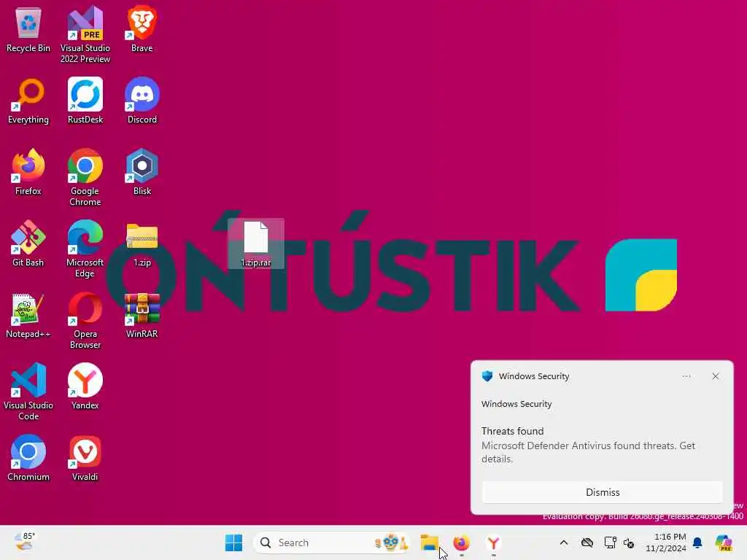This screenshot has height=560, width=747.
Task: Select the Microsoft Edge desktop shortcut
Action: (x=85, y=249)
